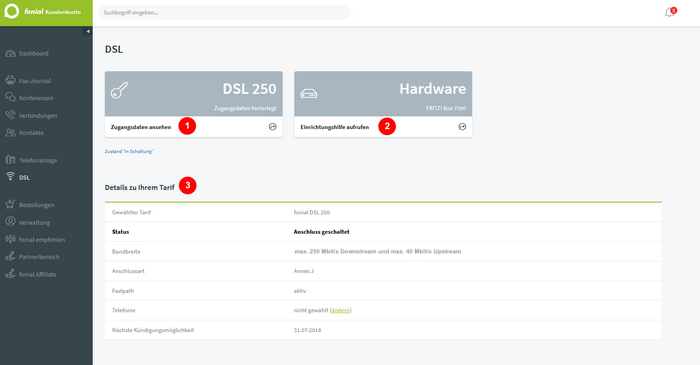Click 'Nächste Kündigungsmöglichkeit' label
This screenshot has height=365, width=700.
tap(153, 330)
